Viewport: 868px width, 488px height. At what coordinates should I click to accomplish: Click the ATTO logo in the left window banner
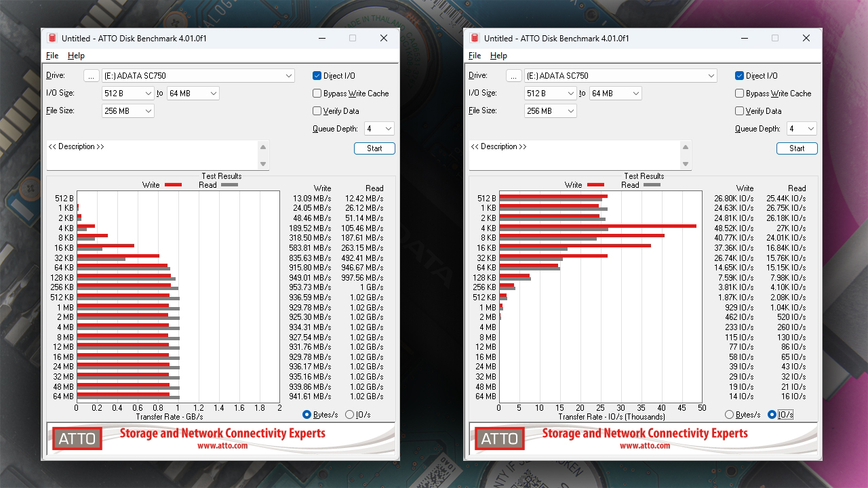point(77,439)
